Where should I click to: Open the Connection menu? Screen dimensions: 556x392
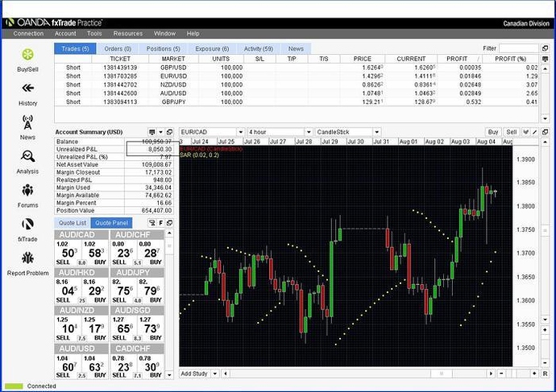pos(28,34)
